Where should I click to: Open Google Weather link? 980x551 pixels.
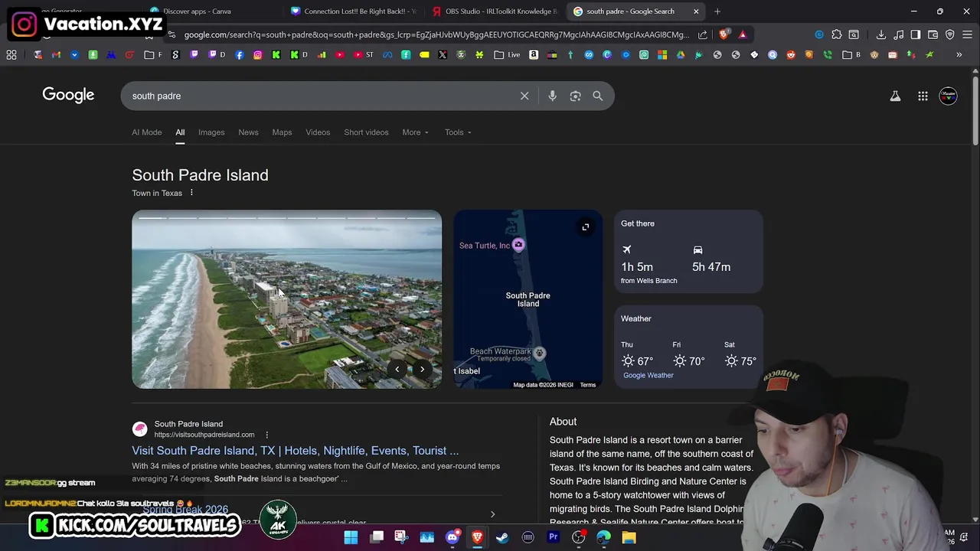pyautogui.click(x=648, y=375)
